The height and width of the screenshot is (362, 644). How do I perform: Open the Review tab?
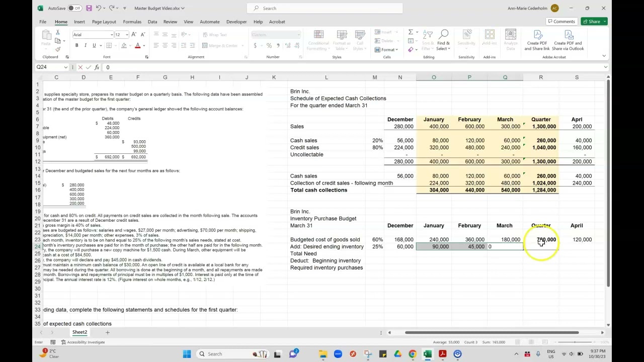pos(170,22)
